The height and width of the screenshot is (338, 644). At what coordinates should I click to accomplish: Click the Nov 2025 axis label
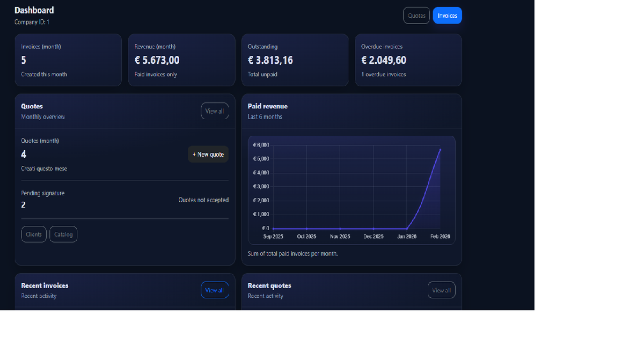click(x=340, y=237)
